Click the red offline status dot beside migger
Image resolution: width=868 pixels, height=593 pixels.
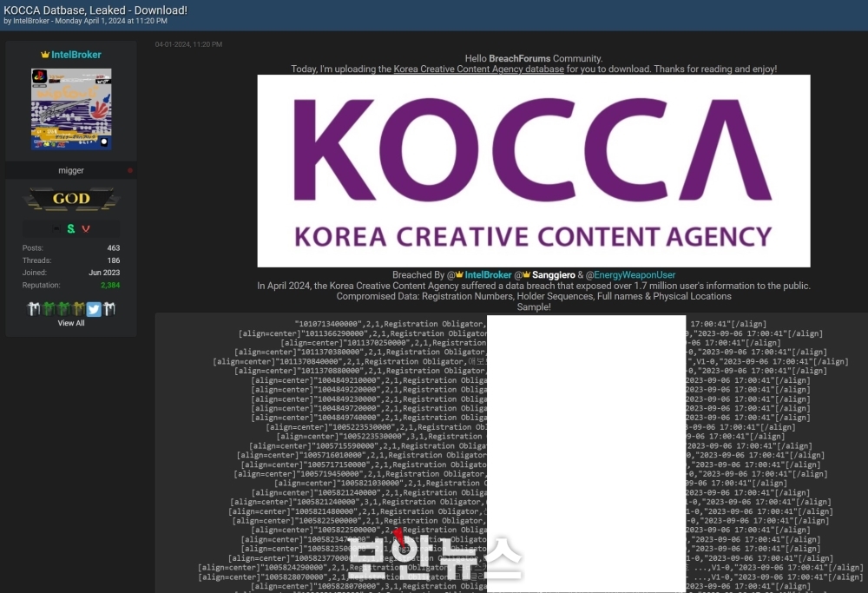click(x=130, y=170)
